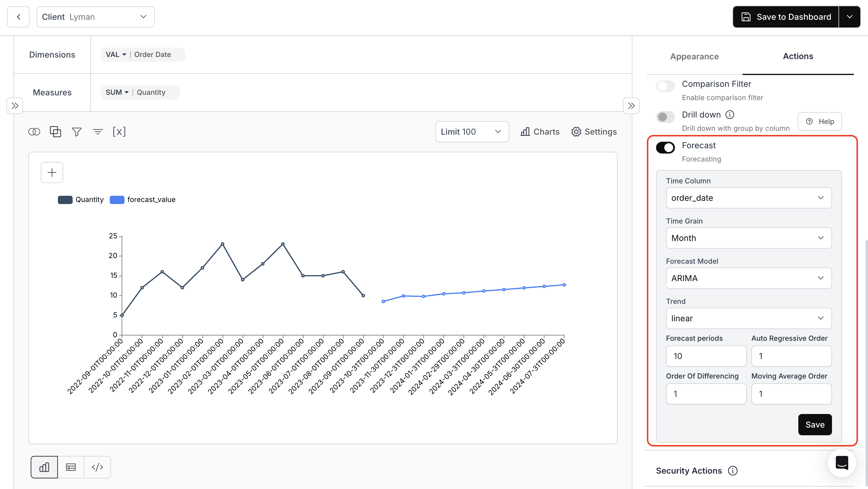Switch to table view icon below the chart

71,467
